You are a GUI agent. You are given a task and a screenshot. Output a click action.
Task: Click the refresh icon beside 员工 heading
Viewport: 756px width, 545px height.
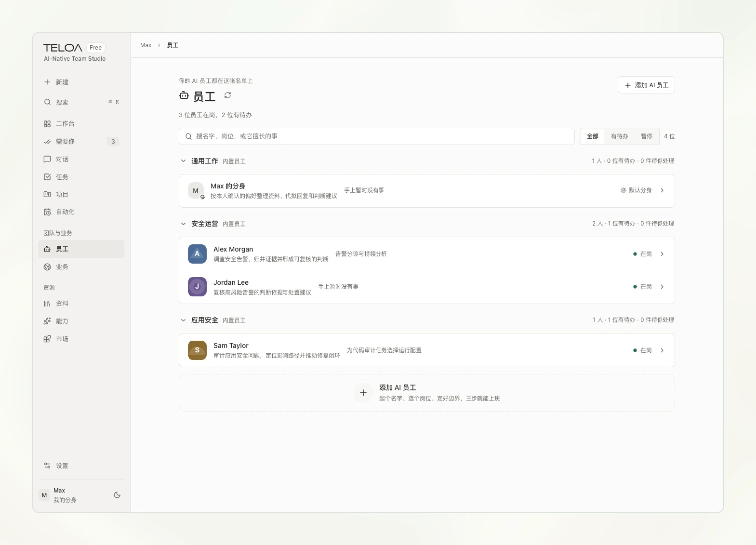pos(228,95)
